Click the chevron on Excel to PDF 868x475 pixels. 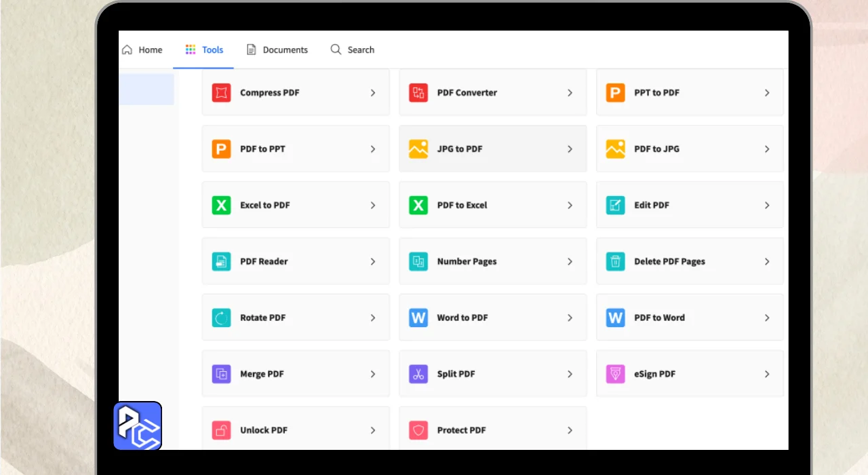tap(373, 206)
